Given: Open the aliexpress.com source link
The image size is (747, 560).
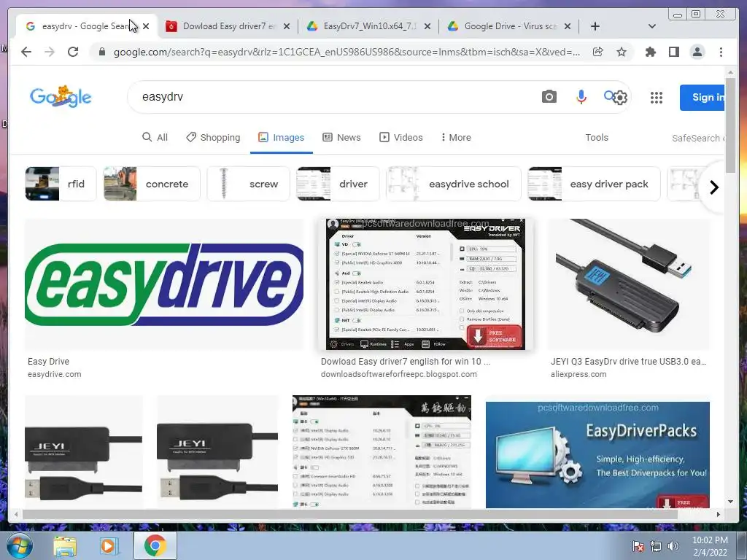Looking at the screenshot, I should pos(578,374).
